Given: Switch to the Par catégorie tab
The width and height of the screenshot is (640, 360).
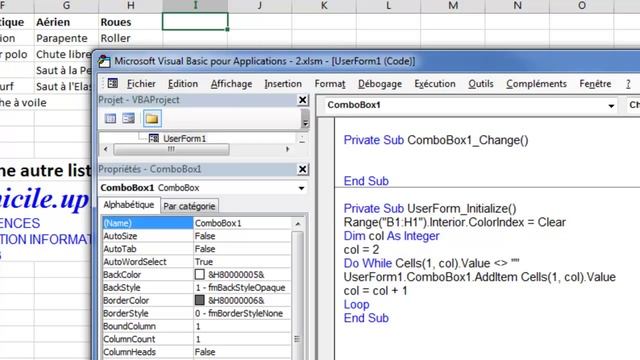Looking at the screenshot, I should [189, 206].
